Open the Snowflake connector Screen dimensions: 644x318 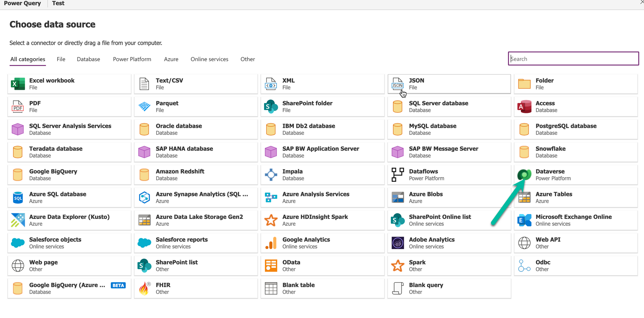point(576,152)
